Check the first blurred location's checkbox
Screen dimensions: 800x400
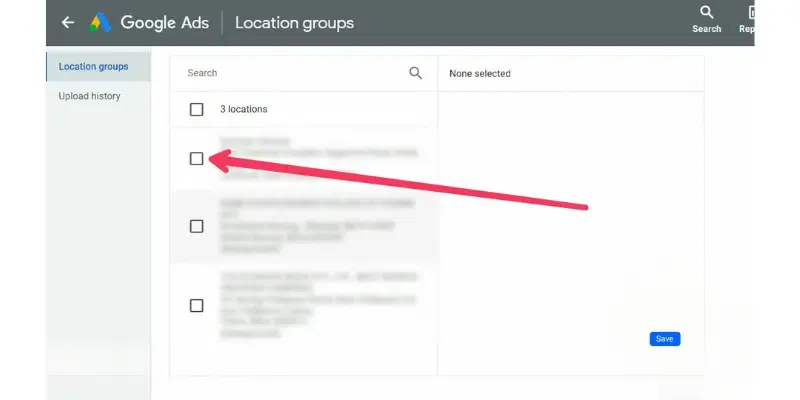coord(196,159)
